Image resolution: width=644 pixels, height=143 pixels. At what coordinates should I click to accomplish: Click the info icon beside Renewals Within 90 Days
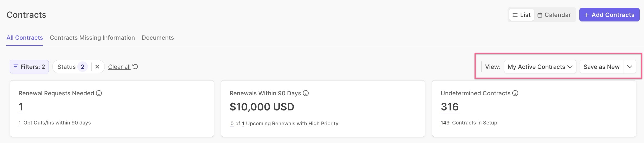[x=306, y=93]
